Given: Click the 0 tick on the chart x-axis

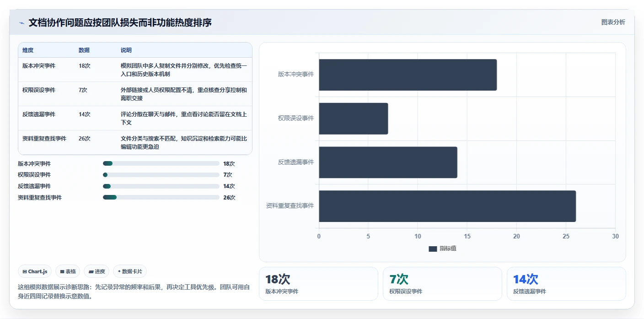Looking at the screenshot, I should tap(319, 236).
